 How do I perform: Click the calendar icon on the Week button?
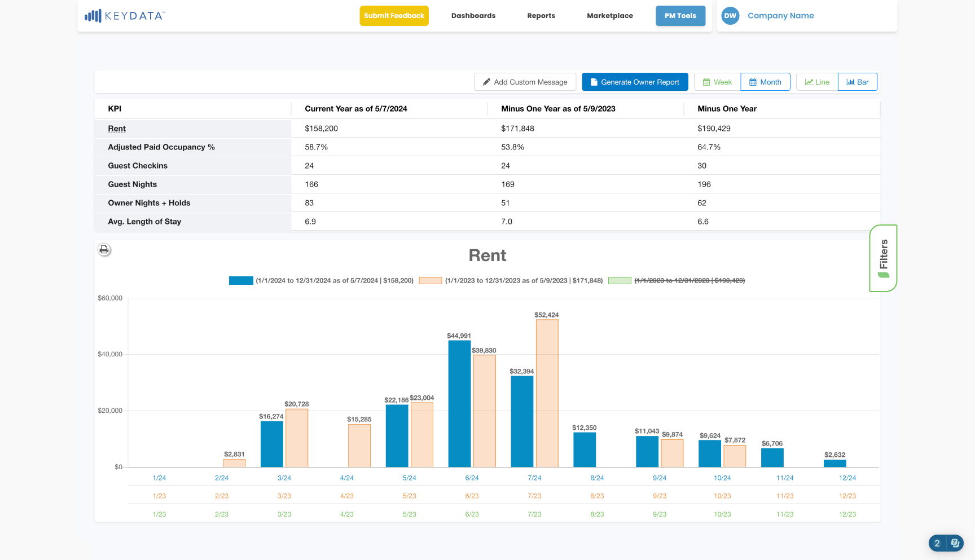coord(706,82)
